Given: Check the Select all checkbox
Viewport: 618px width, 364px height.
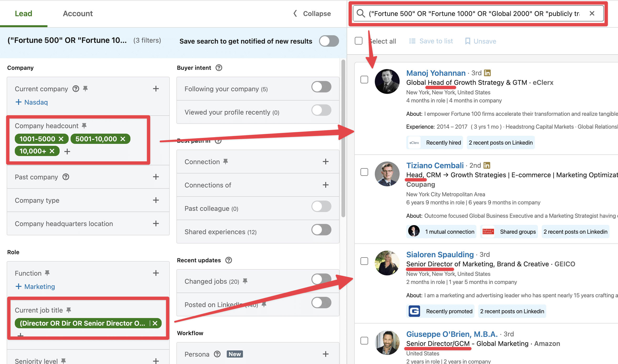Looking at the screenshot, I should [358, 41].
